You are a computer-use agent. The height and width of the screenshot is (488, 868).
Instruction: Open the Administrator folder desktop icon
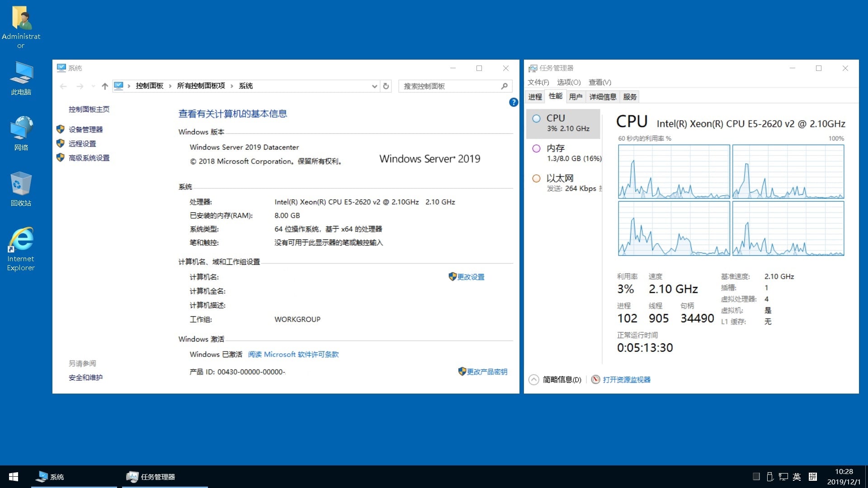click(21, 27)
